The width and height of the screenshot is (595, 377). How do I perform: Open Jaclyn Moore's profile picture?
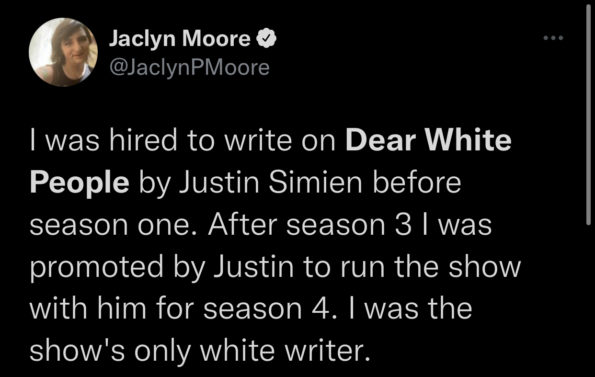(63, 52)
